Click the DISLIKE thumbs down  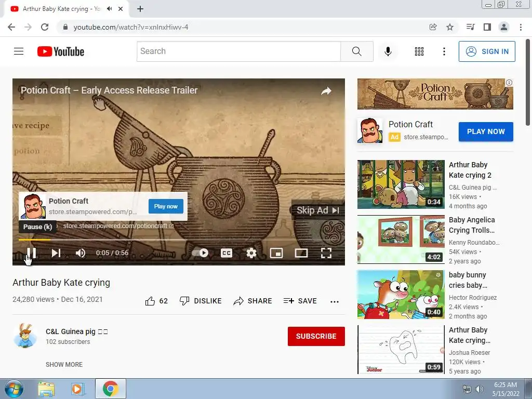coord(201,301)
